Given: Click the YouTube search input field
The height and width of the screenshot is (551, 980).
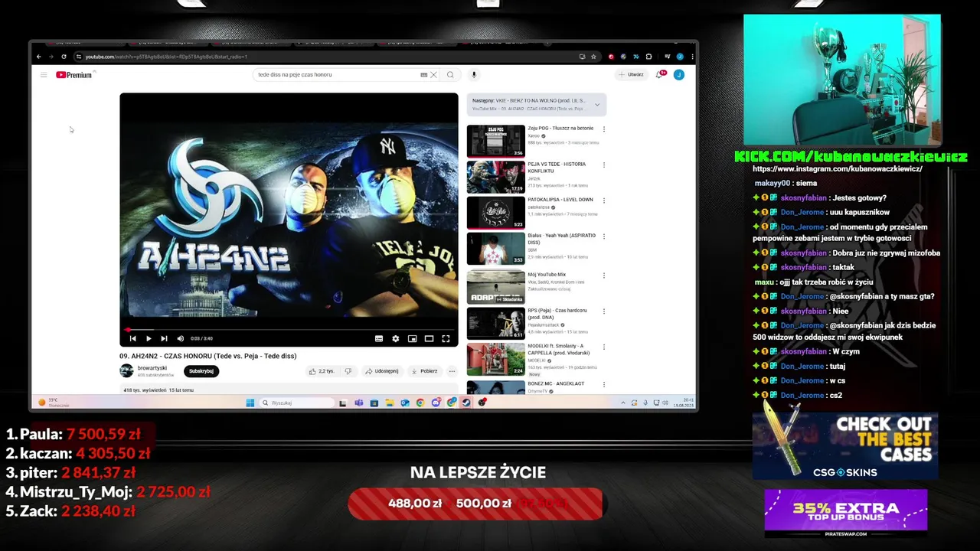Looking at the screenshot, I should (337, 75).
